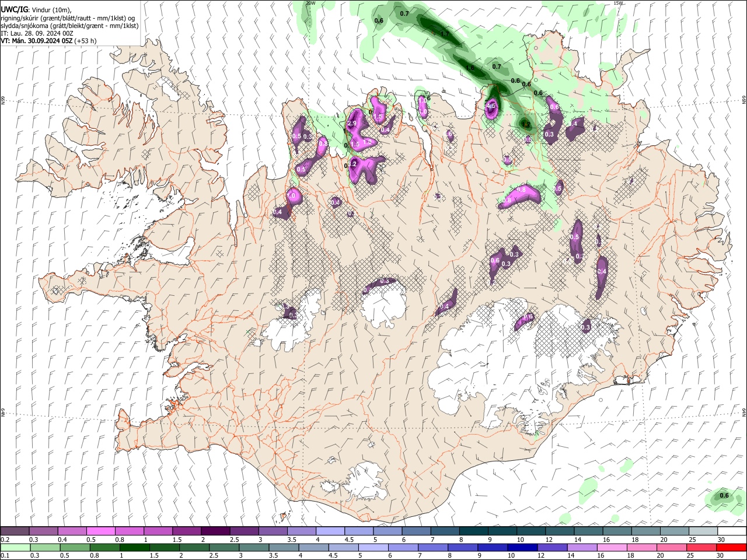Click the 20 swatch in lower rain legend row
This screenshot has height=560, width=747.
pyautogui.click(x=671, y=547)
